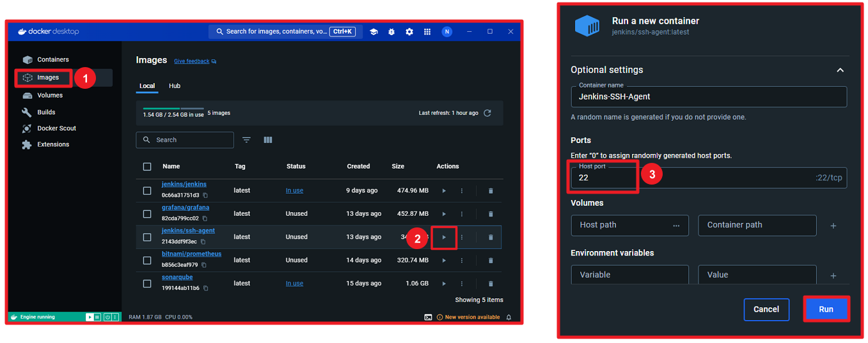Sort the table by the Size column
The height and width of the screenshot is (343, 868).
tap(398, 167)
